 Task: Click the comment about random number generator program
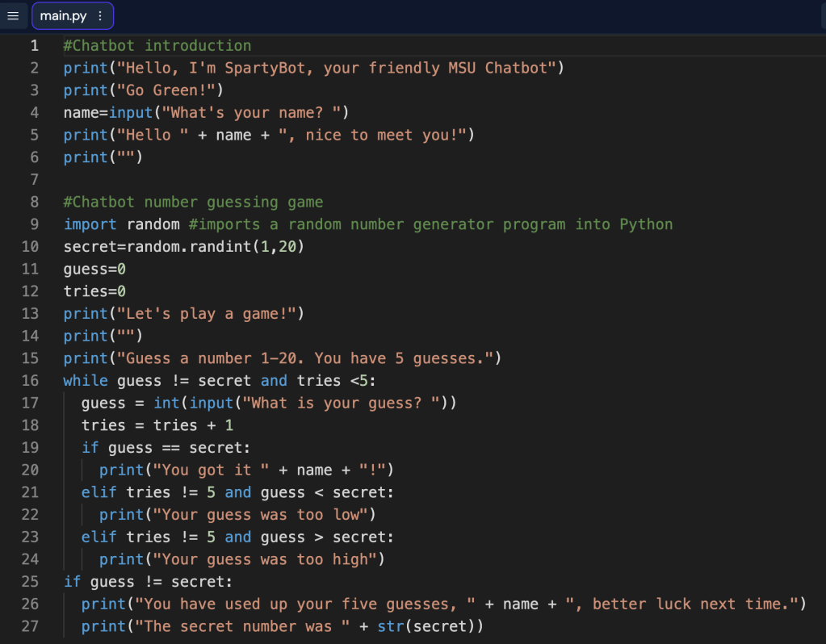[x=431, y=224]
